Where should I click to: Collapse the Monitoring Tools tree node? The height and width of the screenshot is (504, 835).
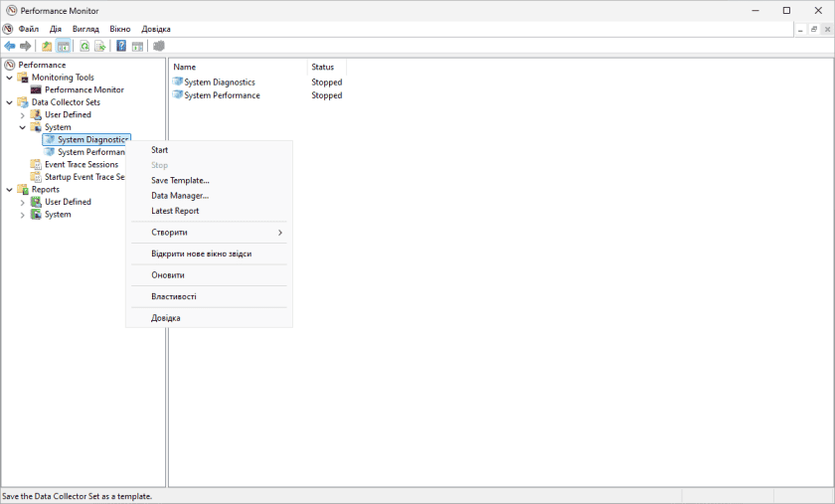coord(10,78)
